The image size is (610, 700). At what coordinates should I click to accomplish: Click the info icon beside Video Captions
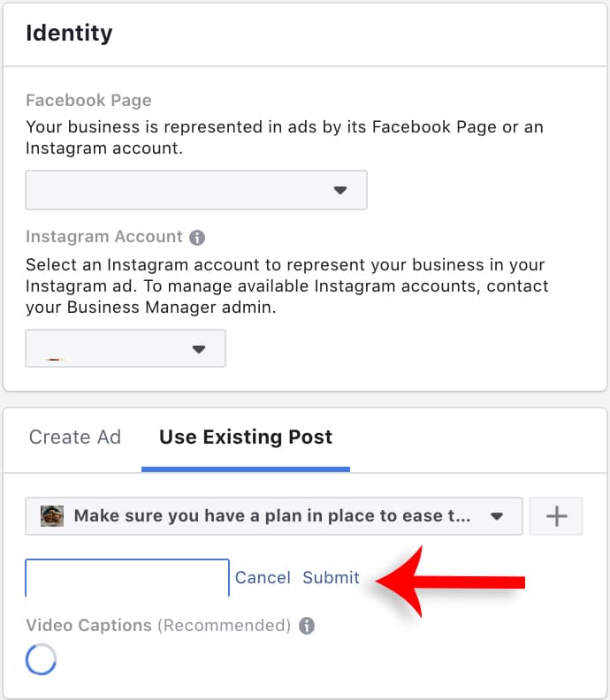[x=307, y=626]
